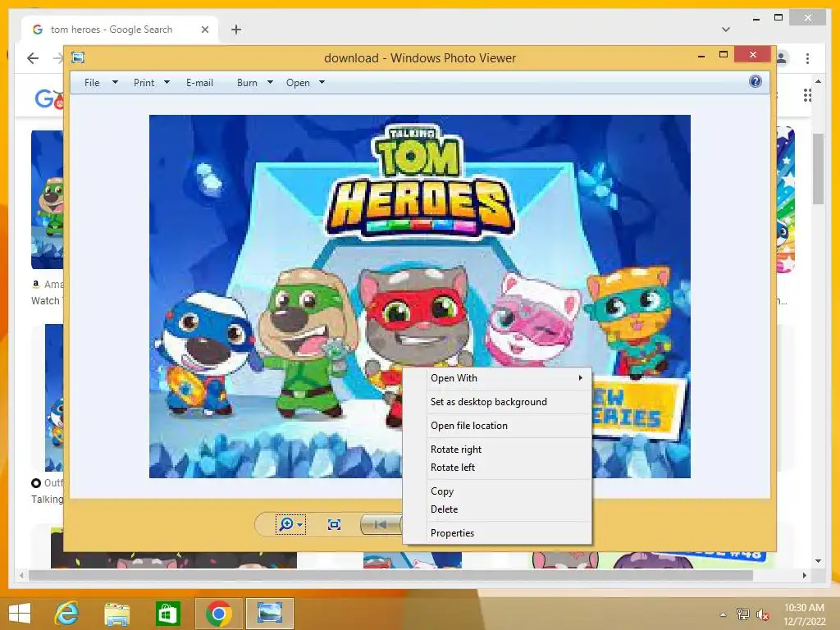Click Chrome vertical scrollbar thumb
This screenshot has height=630, width=840.
(x=818, y=169)
